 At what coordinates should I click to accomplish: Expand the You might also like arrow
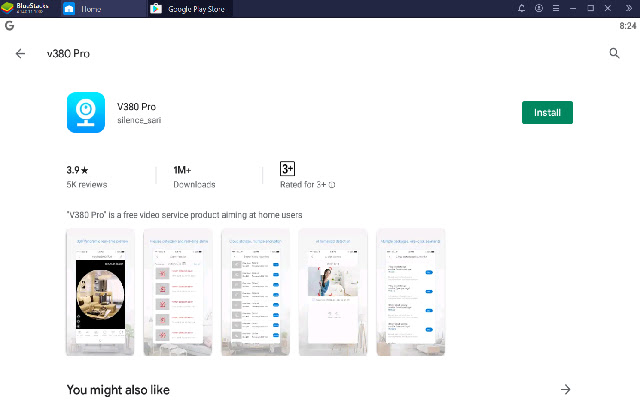565,389
